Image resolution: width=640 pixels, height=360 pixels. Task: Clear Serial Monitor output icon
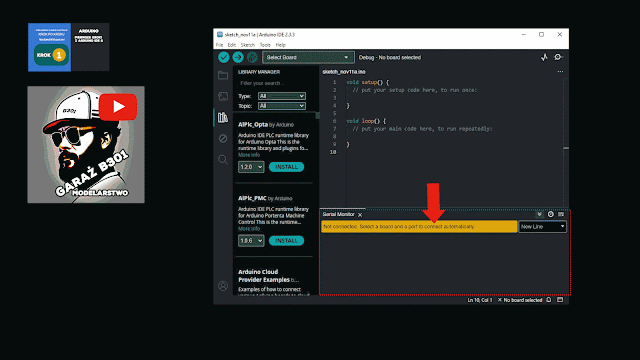tap(561, 214)
